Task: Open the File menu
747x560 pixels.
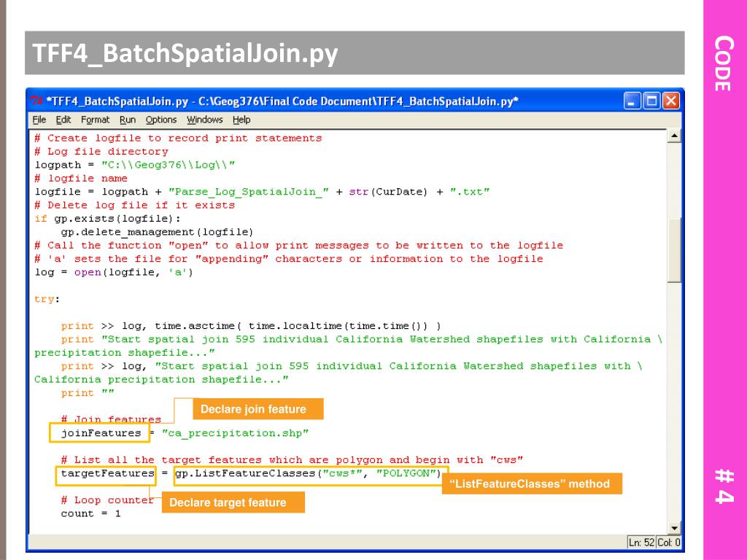Action: pyautogui.click(x=39, y=120)
